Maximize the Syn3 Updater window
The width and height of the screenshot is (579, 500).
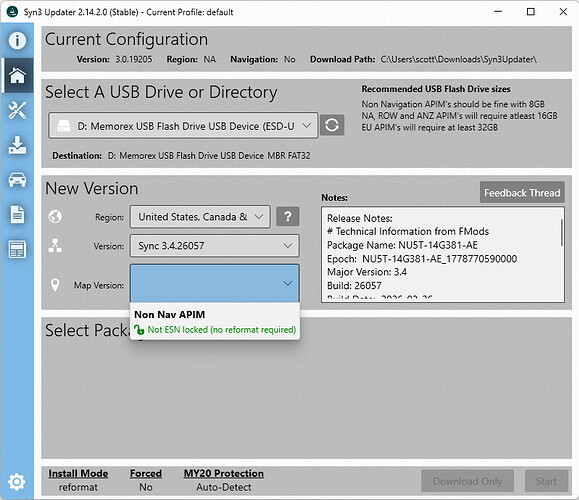531,12
